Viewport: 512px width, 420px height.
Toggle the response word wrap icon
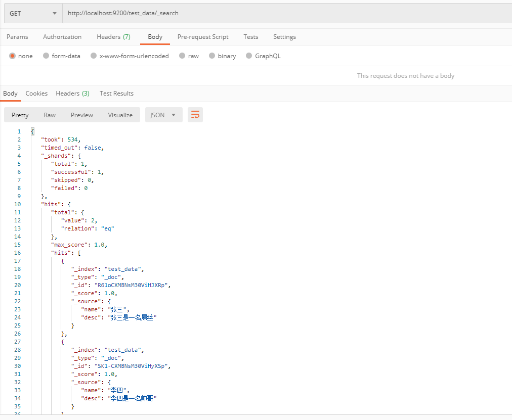coord(195,115)
